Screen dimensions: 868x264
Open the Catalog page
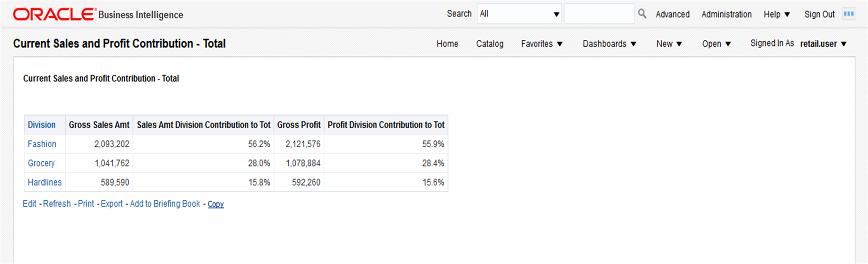(x=490, y=44)
